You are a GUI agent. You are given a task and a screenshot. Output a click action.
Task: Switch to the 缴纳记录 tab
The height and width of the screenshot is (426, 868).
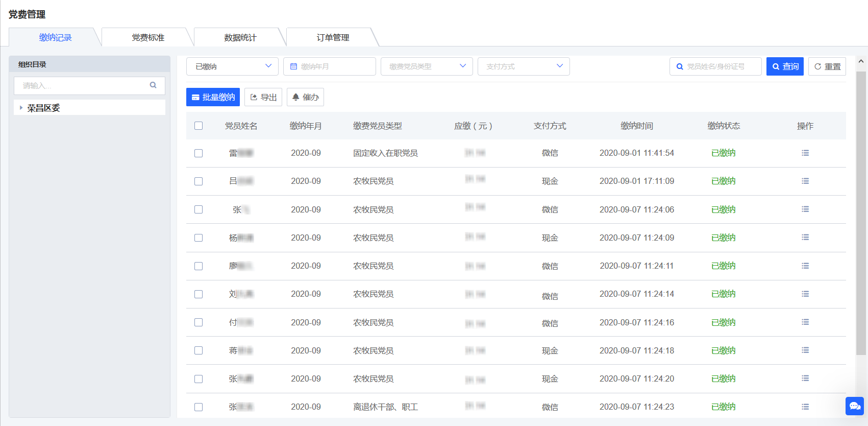pos(55,37)
